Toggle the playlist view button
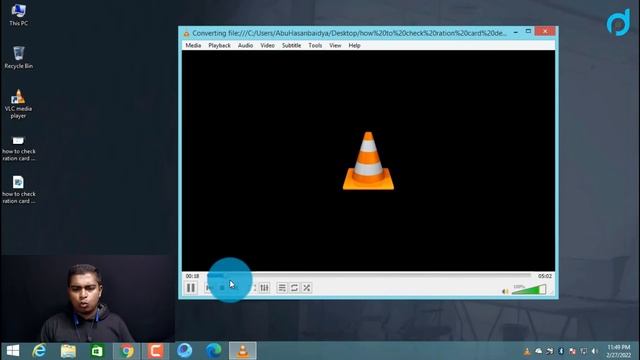The image size is (640, 360). click(x=282, y=288)
